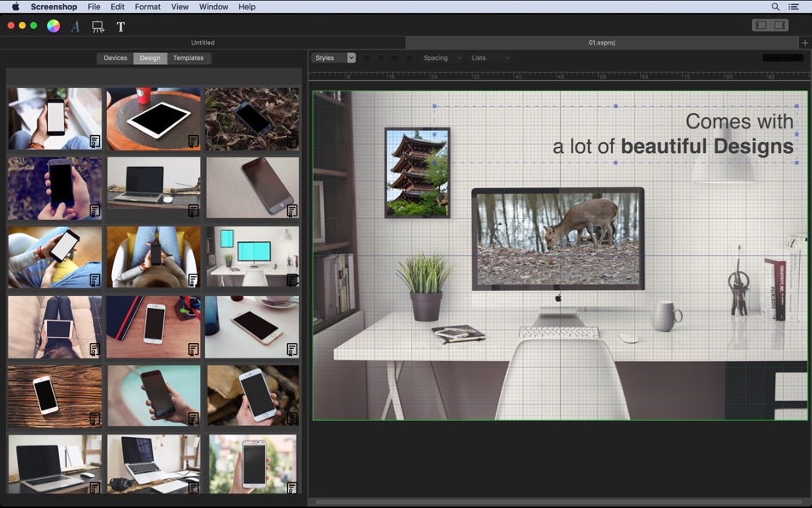This screenshot has width=812, height=508.
Task: Open the Apple menu
Action: 15,7
